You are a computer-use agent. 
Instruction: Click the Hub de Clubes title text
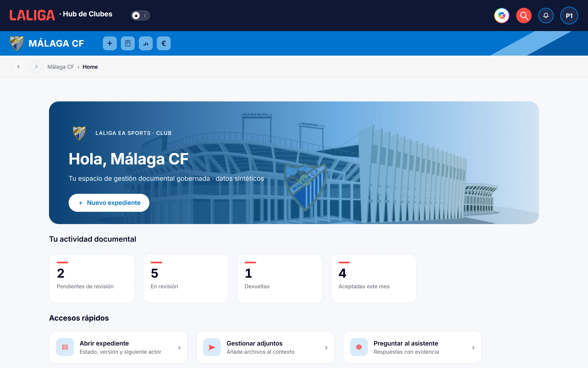pyautogui.click(x=87, y=14)
